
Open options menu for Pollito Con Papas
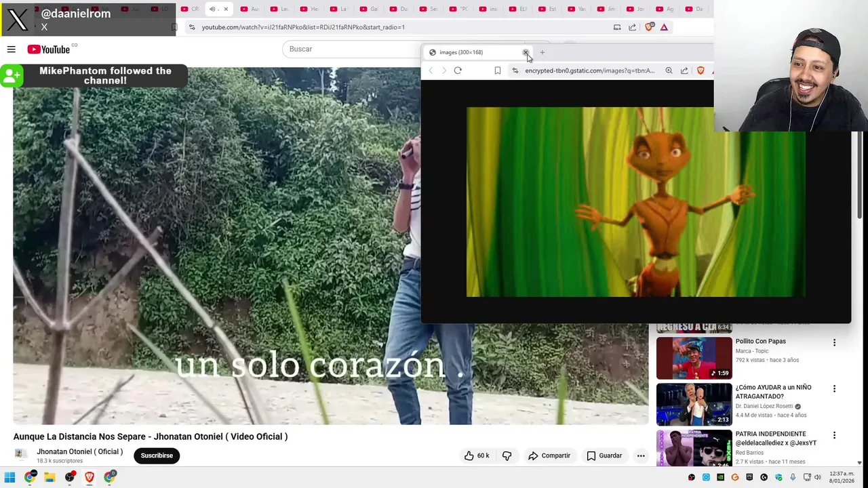pos(834,343)
